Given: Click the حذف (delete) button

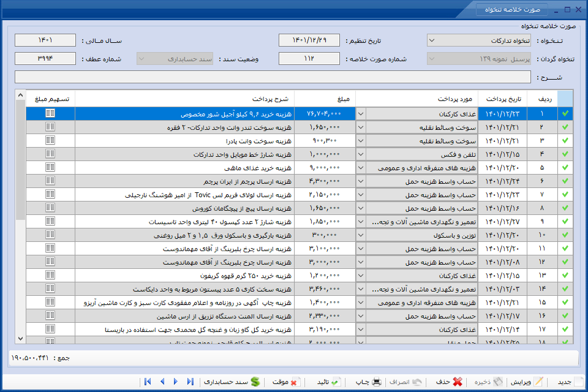Looking at the screenshot, I should tap(449, 382).
